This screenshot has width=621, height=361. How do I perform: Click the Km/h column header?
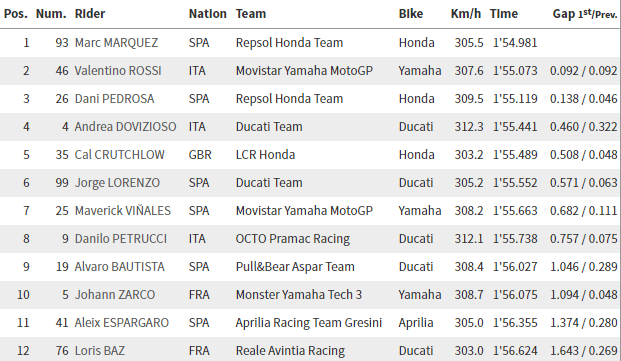[466, 14]
